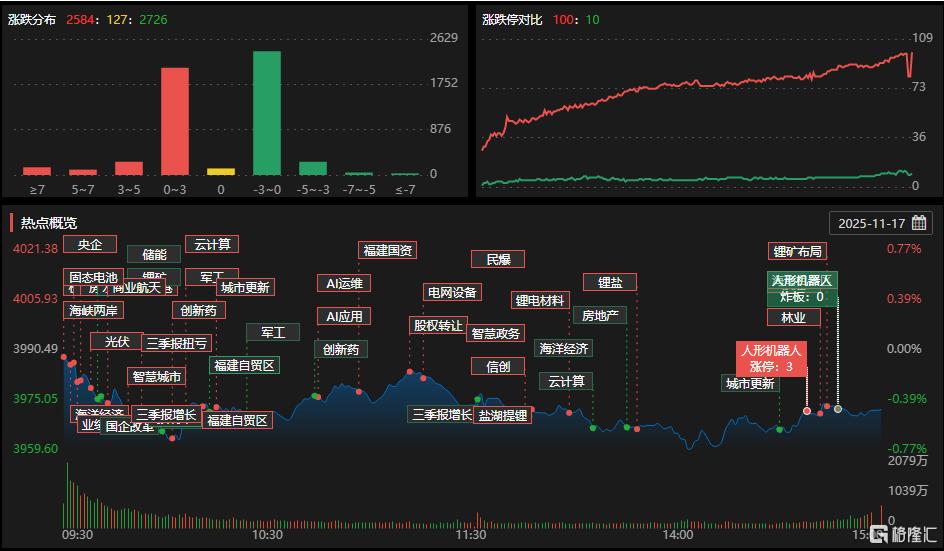Click the AI运维 hotspot label
Screen dimensions: 944x551
(344, 283)
